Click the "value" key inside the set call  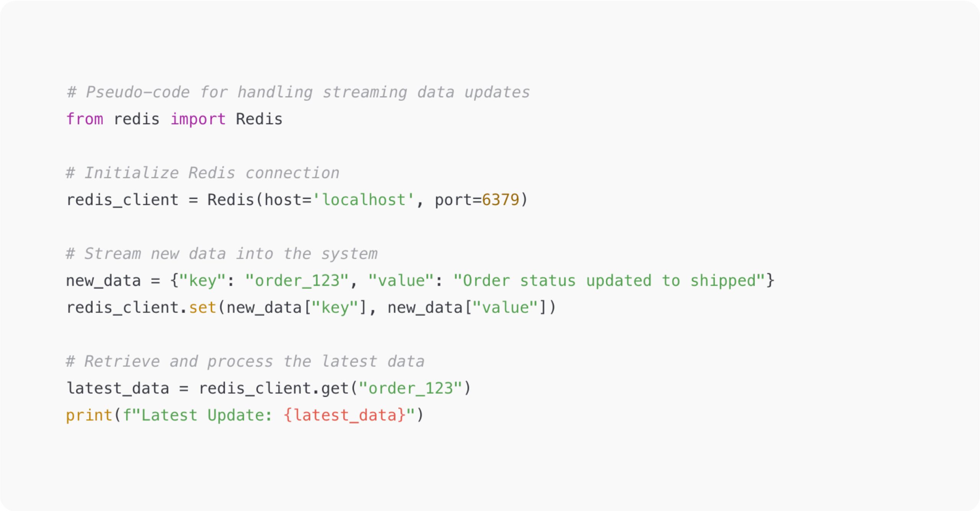tap(505, 307)
